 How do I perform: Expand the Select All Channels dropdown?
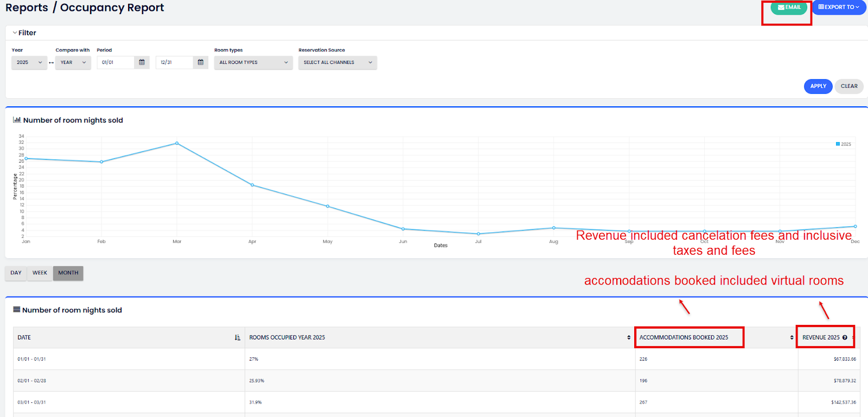tap(337, 62)
